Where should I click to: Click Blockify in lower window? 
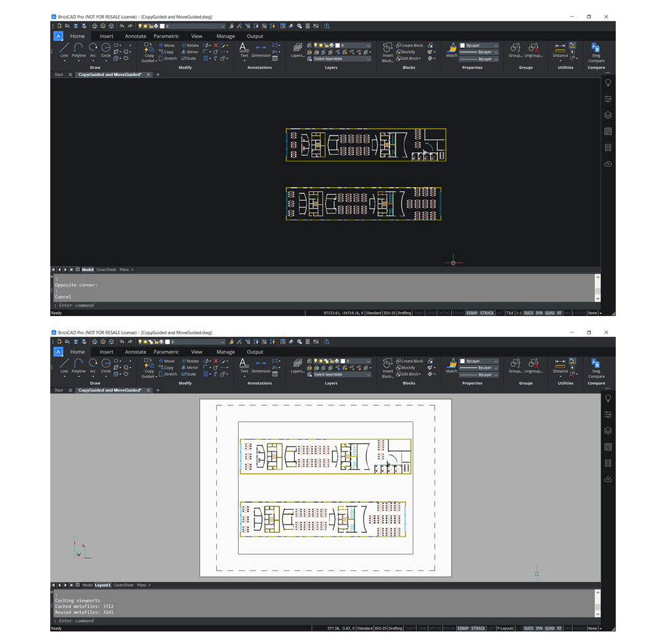point(406,368)
